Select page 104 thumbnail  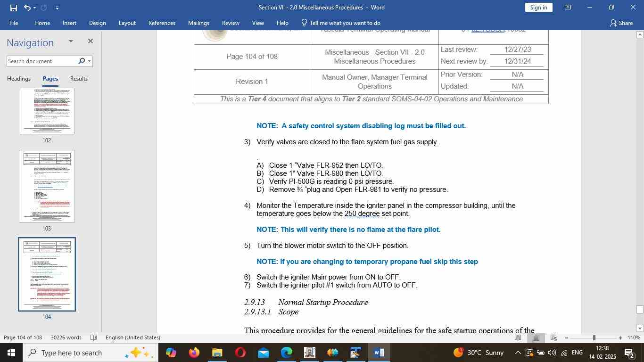[x=47, y=274]
